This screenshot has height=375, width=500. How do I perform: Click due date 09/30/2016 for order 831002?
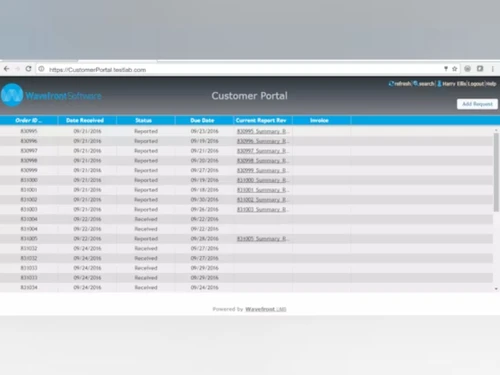coord(205,200)
